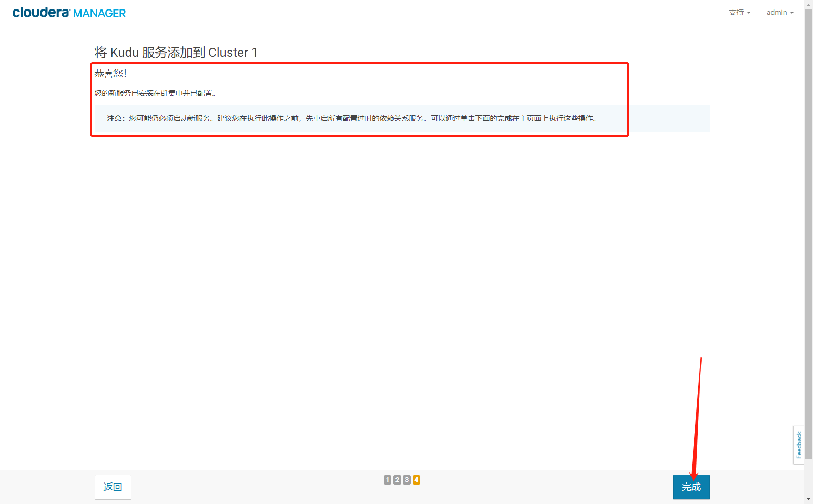
Task: Open the admin user dropdown
Action: [780, 12]
